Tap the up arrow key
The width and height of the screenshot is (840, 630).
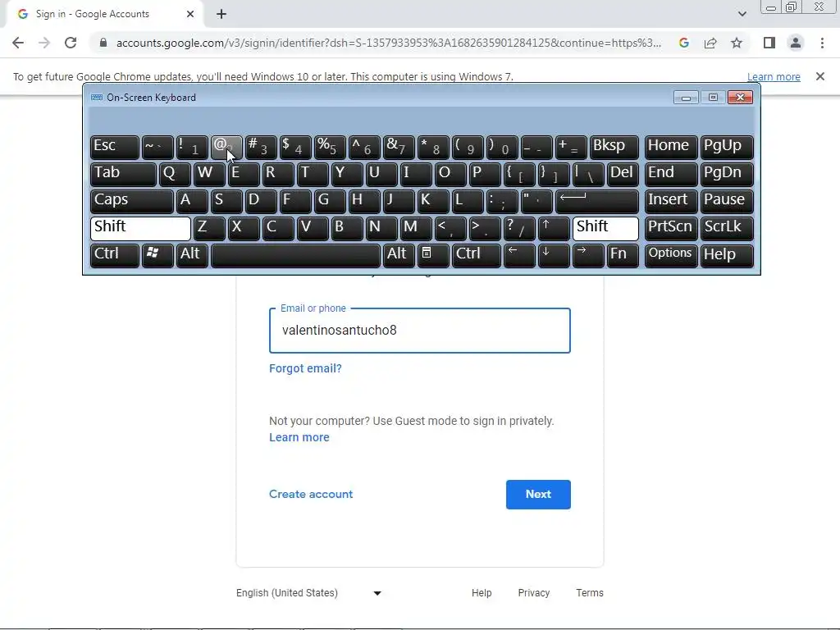(554, 228)
